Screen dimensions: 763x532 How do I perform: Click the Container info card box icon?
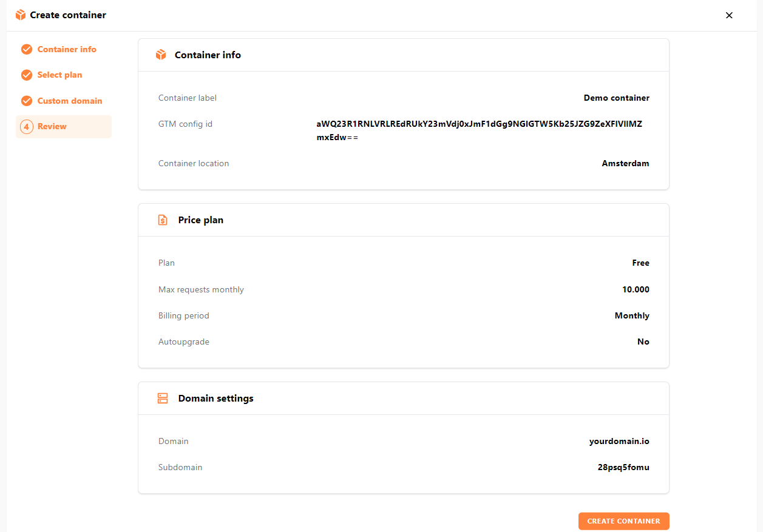click(x=161, y=55)
